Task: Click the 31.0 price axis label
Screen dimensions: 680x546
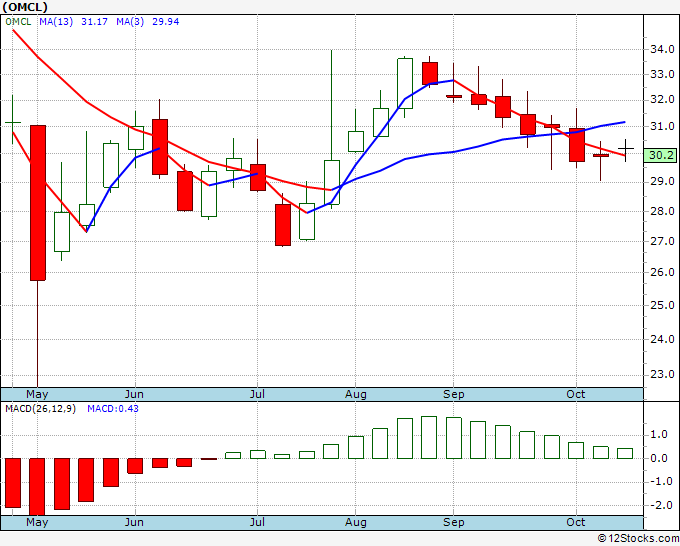Action: tap(662, 127)
